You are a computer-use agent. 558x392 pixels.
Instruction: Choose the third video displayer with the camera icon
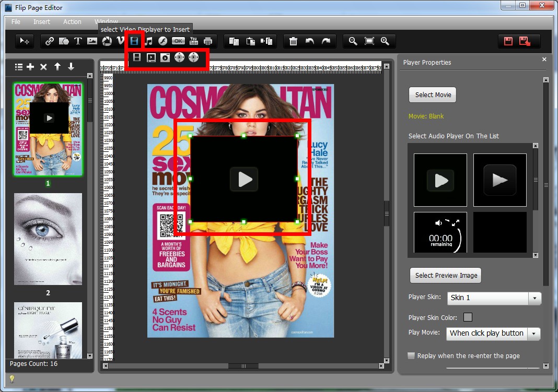[x=165, y=57]
